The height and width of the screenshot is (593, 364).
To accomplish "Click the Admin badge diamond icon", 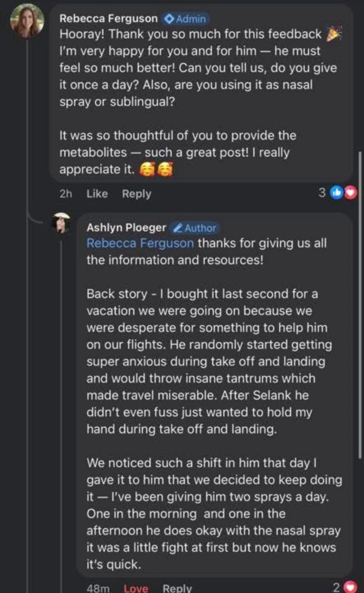I will coord(169,19).
